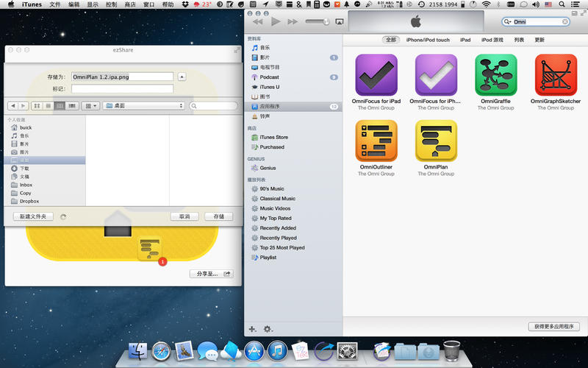Click the 标记 tags field
This screenshot has width=588, height=368.
click(x=122, y=88)
